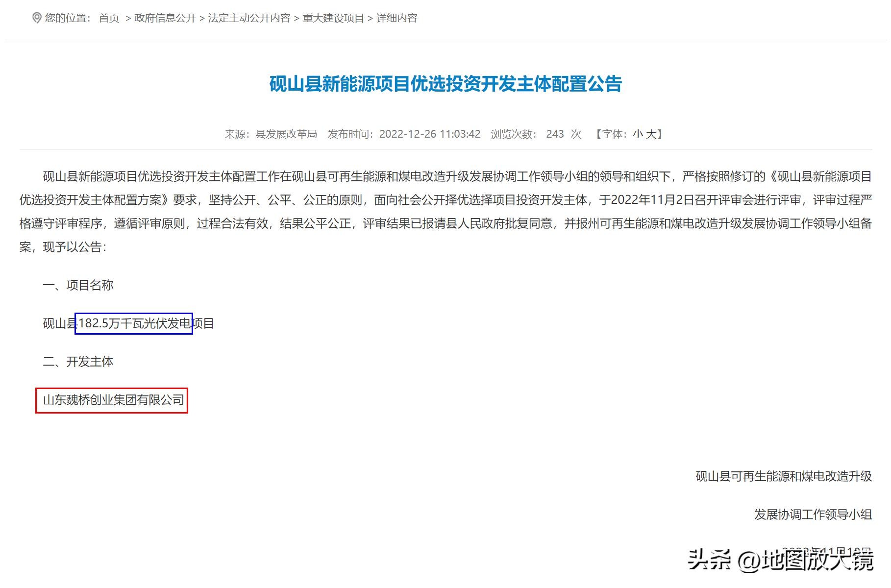
Task: Open the 重大建设项目 breadcrumb link
Action: [333, 18]
